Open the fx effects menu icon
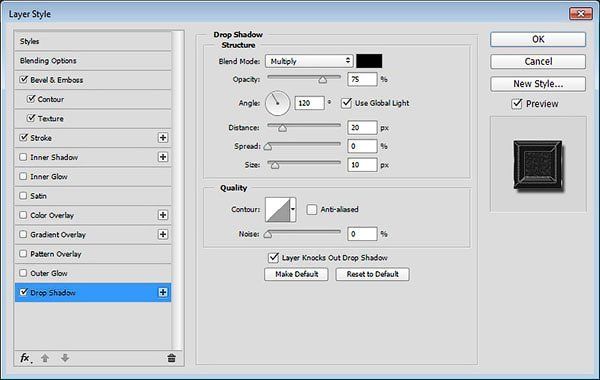Viewport: 600px width, 380px height. [25, 358]
